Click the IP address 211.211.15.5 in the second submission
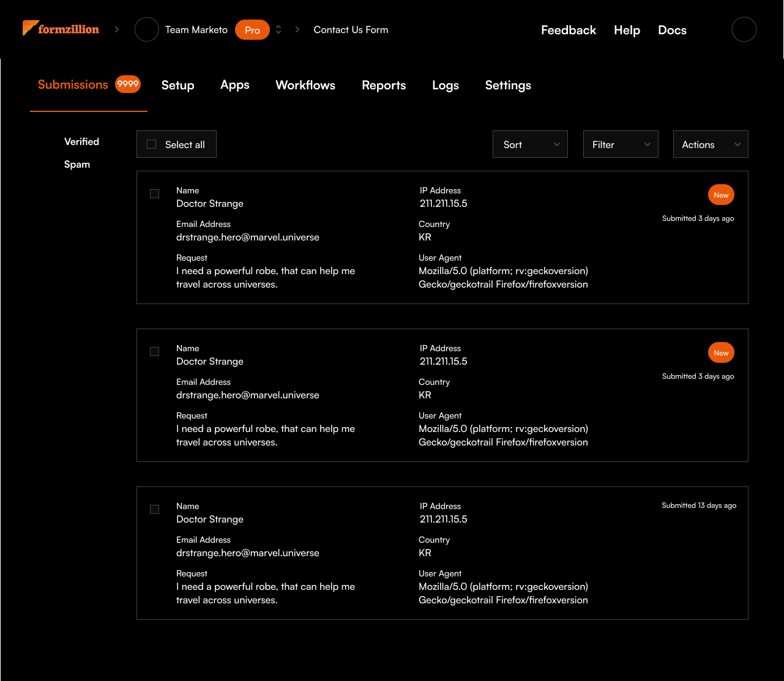This screenshot has width=784, height=681. pos(444,361)
